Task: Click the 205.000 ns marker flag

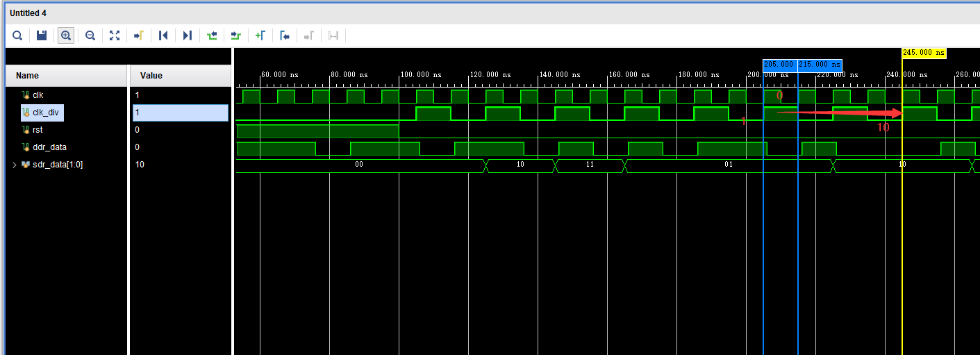Action: point(780,65)
